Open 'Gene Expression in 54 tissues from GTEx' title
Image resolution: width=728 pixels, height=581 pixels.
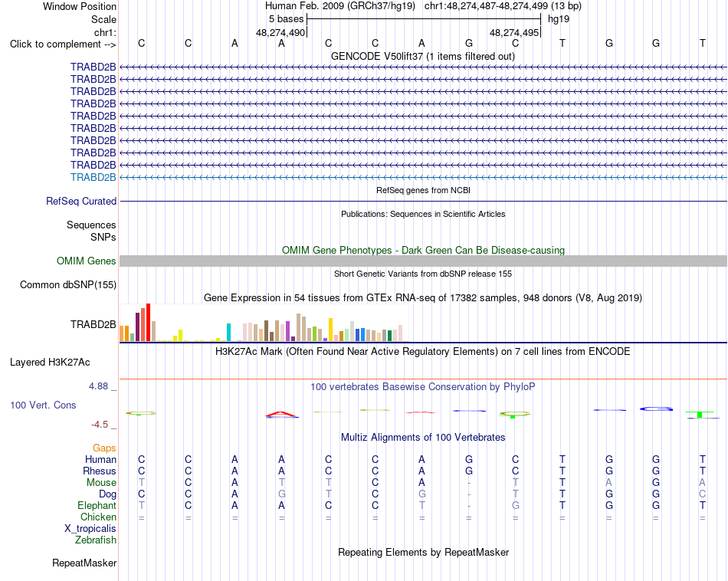423,297
